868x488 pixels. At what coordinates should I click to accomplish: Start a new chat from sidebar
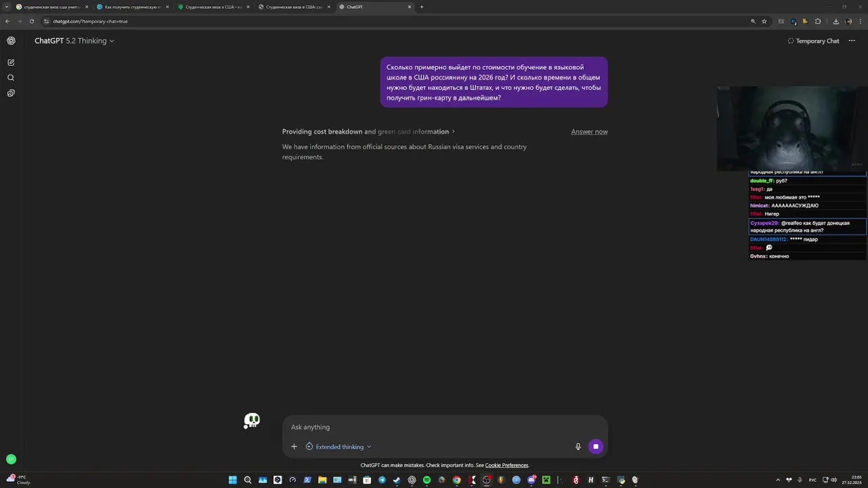[x=11, y=62]
